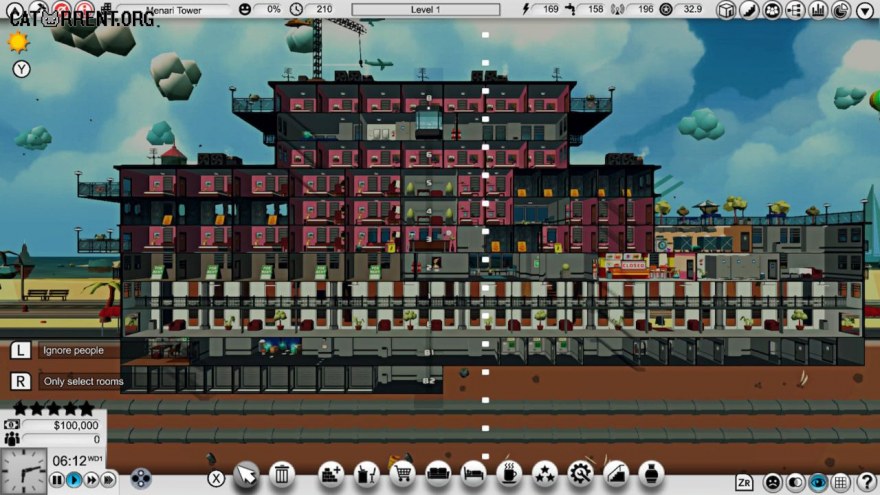Click the Menari Tower name field
880x495 pixels.
coord(175,10)
